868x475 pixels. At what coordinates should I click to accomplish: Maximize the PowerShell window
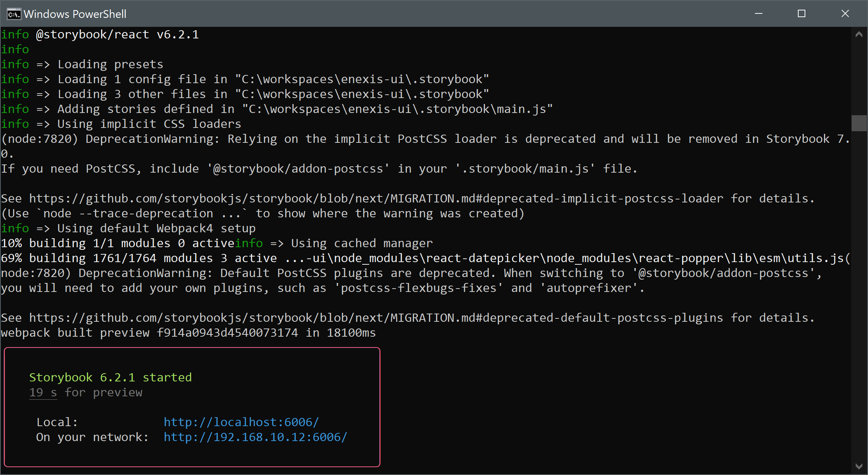click(802, 13)
